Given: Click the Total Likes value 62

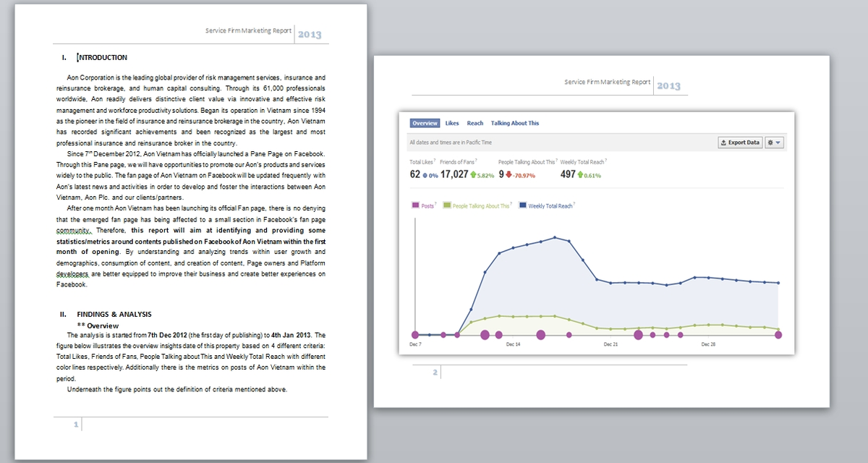Looking at the screenshot, I should 415,174.
